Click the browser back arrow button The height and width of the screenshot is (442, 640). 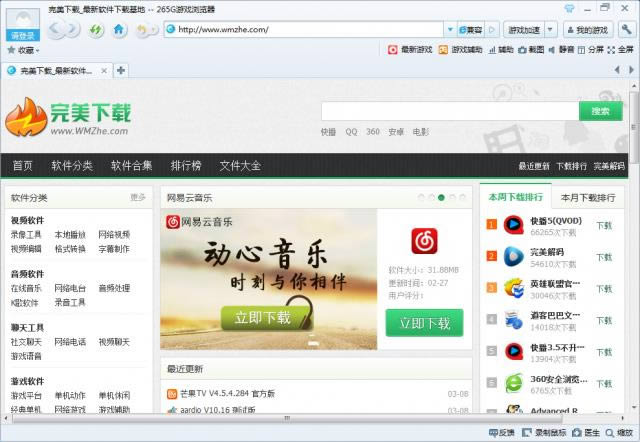tap(56, 29)
